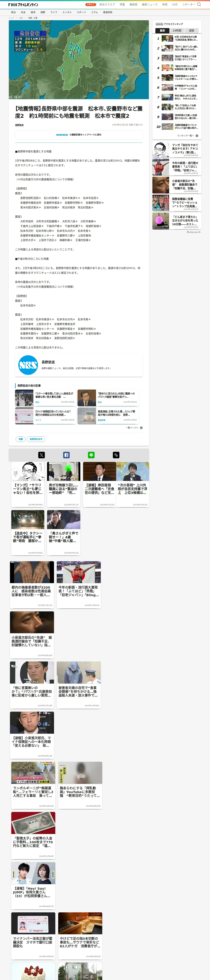Open 政治スクエア in top menu
210x980 pixels.
click(107, 5)
